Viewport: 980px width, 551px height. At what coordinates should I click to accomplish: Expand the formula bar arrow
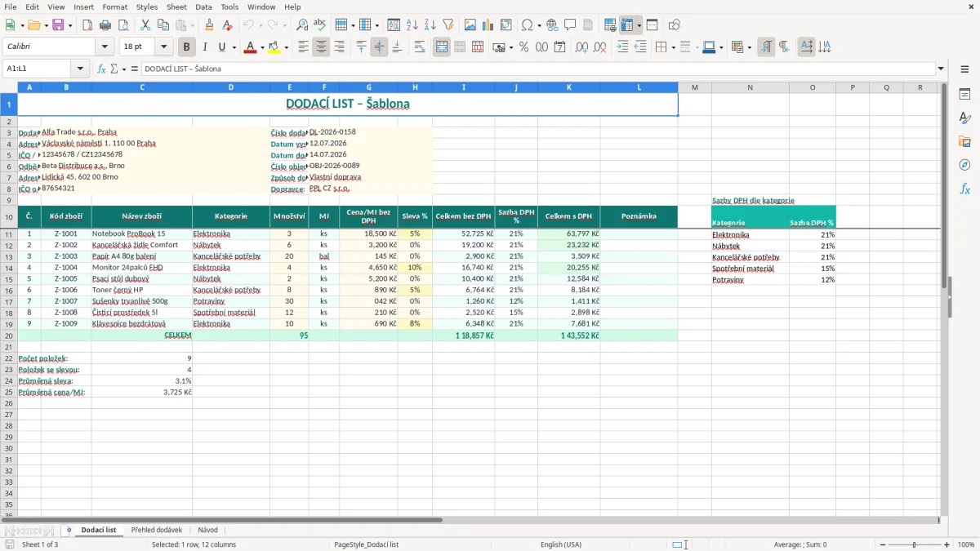(x=941, y=69)
